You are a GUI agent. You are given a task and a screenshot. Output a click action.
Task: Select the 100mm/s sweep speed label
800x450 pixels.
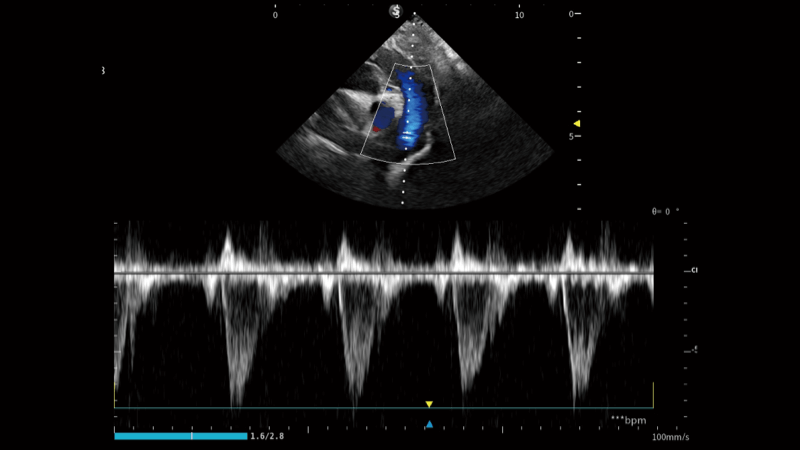(x=670, y=437)
